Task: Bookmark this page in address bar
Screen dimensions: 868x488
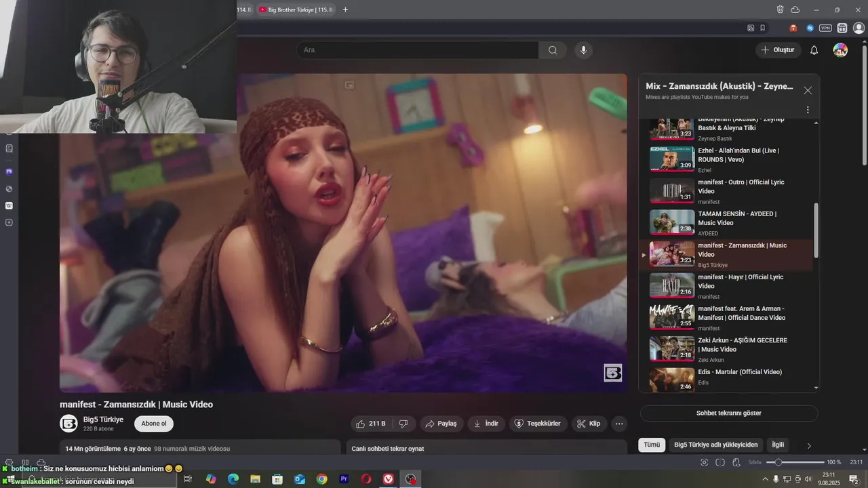Action: [763, 28]
